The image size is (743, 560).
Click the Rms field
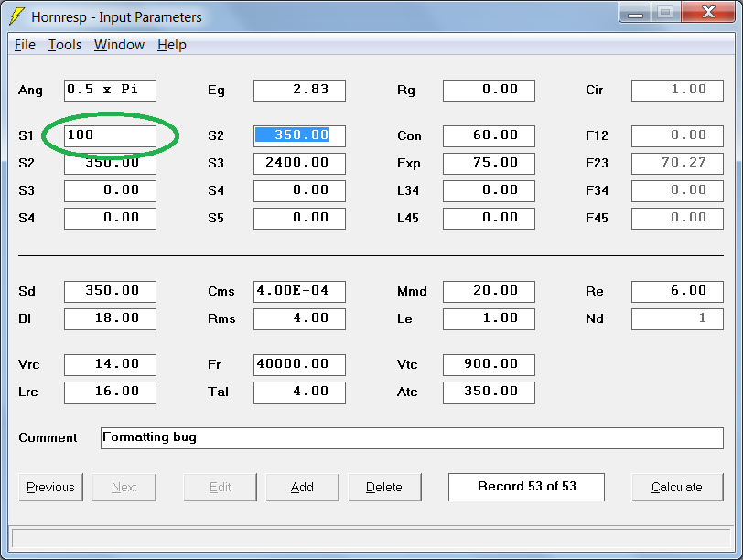(299, 318)
